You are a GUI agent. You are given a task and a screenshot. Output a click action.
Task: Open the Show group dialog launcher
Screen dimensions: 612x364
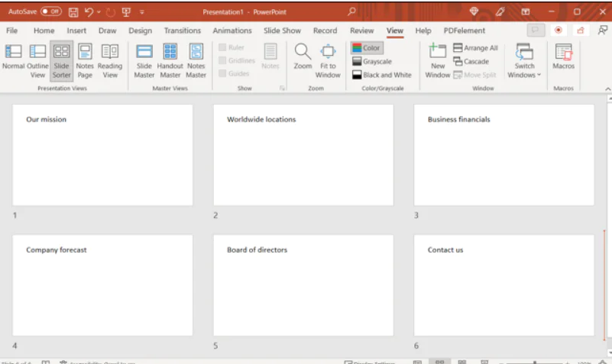coord(282,89)
